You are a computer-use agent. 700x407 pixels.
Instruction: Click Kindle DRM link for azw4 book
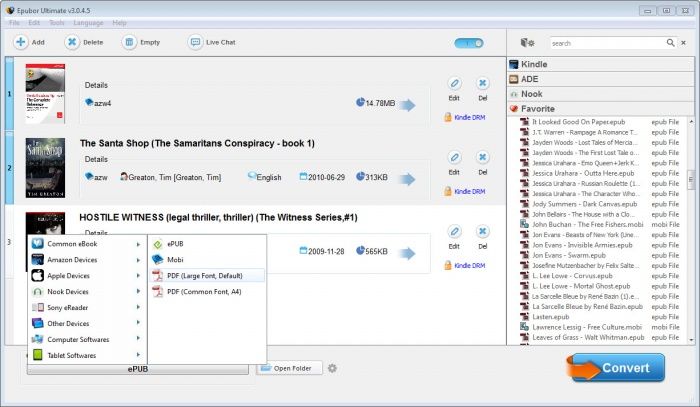[x=470, y=117]
